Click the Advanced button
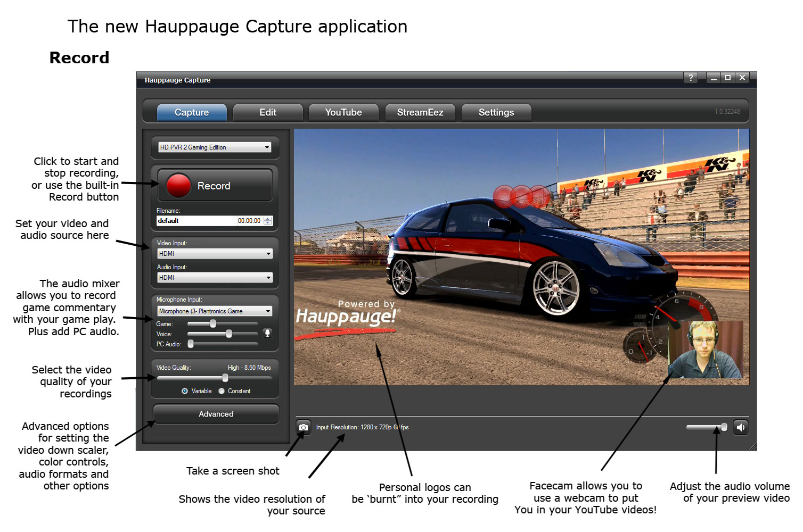The image size is (803, 532). pyautogui.click(x=216, y=414)
